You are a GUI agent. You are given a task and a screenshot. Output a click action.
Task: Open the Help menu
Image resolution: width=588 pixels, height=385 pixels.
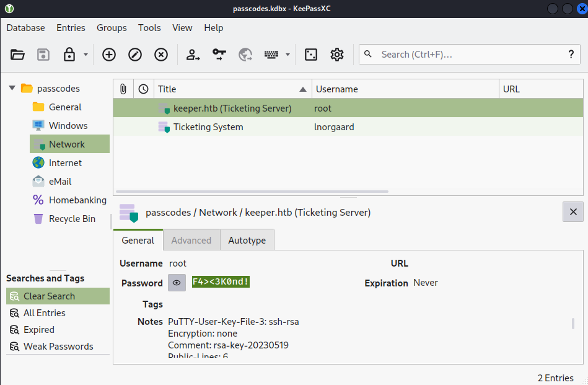pyautogui.click(x=214, y=28)
